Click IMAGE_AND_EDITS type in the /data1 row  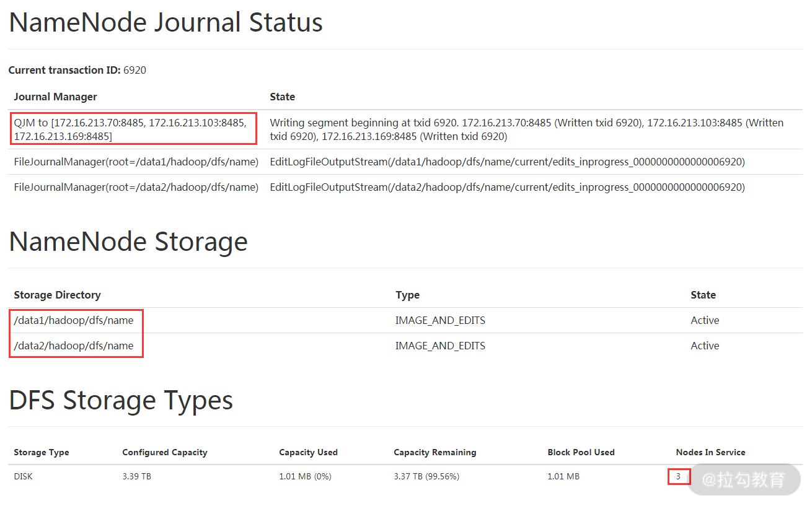coord(440,320)
